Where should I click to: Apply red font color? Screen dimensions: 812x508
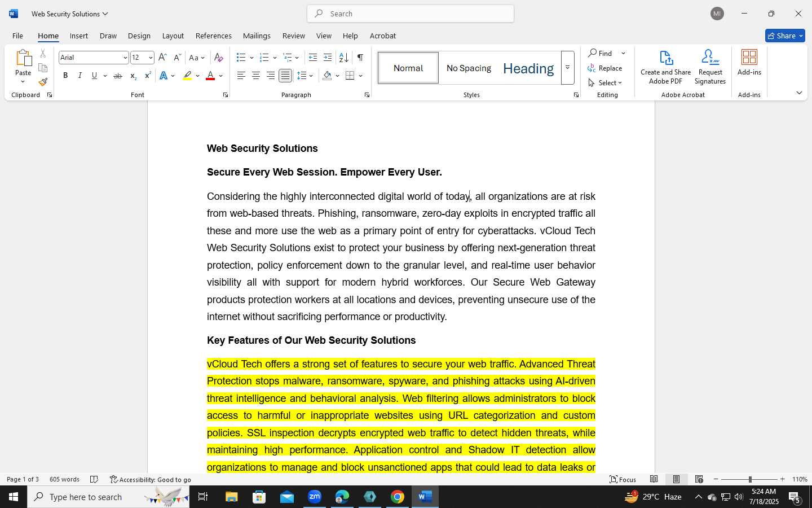click(x=210, y=76)
